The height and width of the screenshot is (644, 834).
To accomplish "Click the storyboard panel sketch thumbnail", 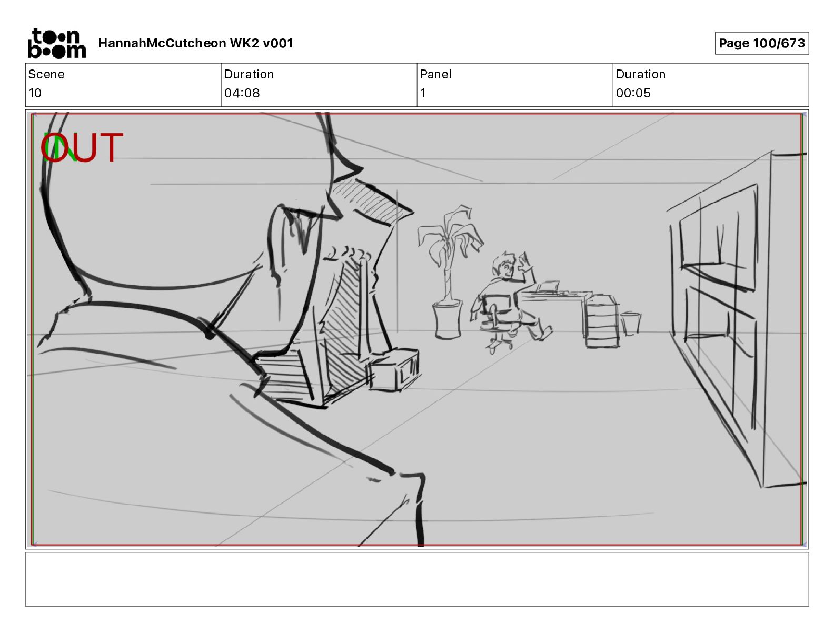I will pos(417,329).
